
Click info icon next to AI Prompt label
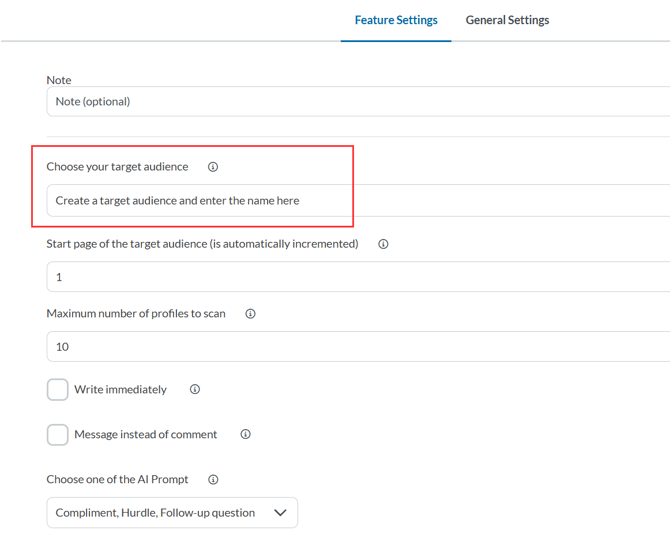[213, 480]
